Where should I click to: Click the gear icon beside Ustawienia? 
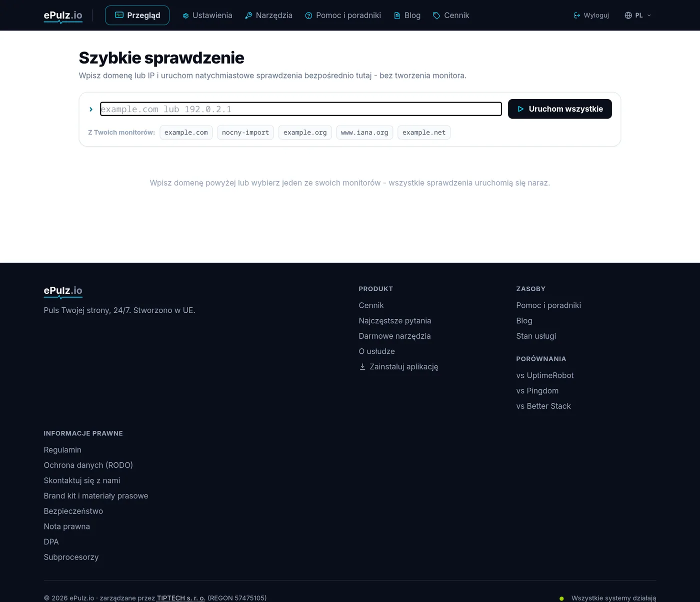185,16
